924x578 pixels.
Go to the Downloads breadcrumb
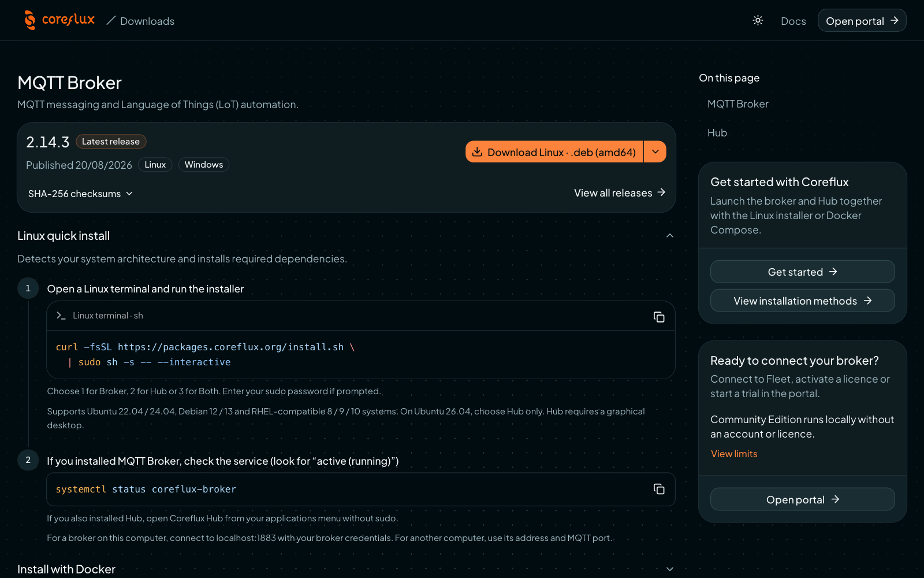(147, 21)
